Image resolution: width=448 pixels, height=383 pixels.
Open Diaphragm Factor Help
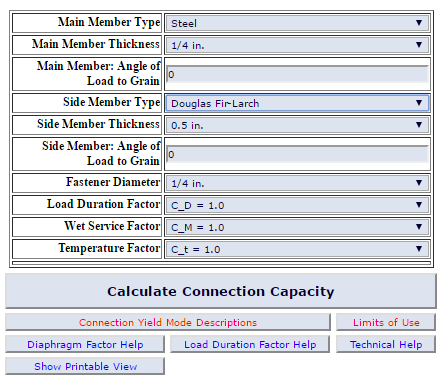(x=85, y=344)
